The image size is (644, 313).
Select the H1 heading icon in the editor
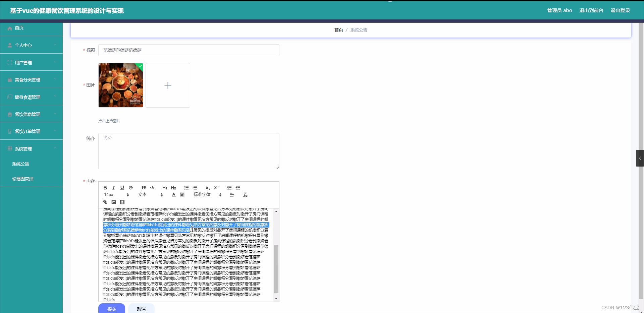click(164, 188)
